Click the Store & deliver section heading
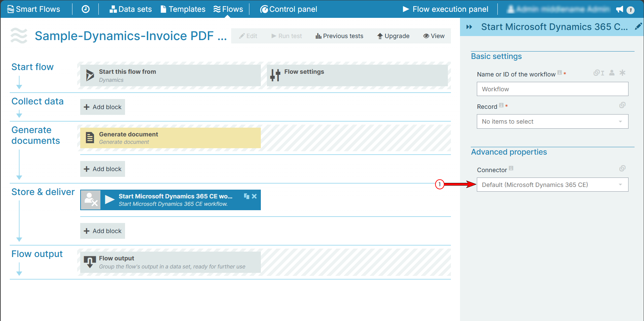Image resolution: width=644 pixels, height=321 pixels. click(43, 192)
